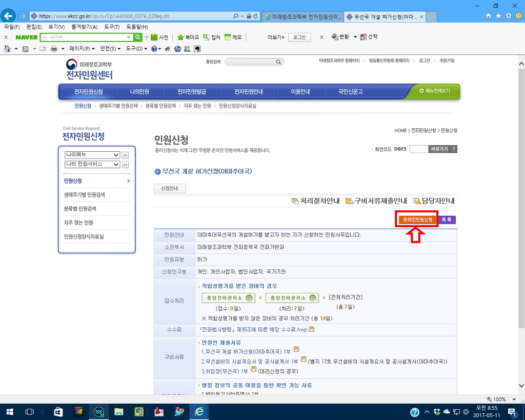
Task: Click in the 통합검색 search field
Action: click(250, 62)
